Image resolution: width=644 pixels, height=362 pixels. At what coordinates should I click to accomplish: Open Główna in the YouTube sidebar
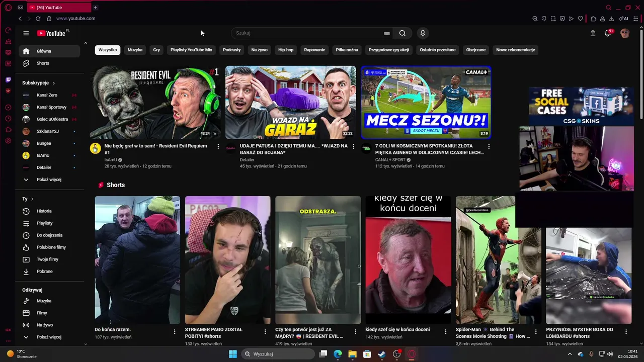click(49, 51)
